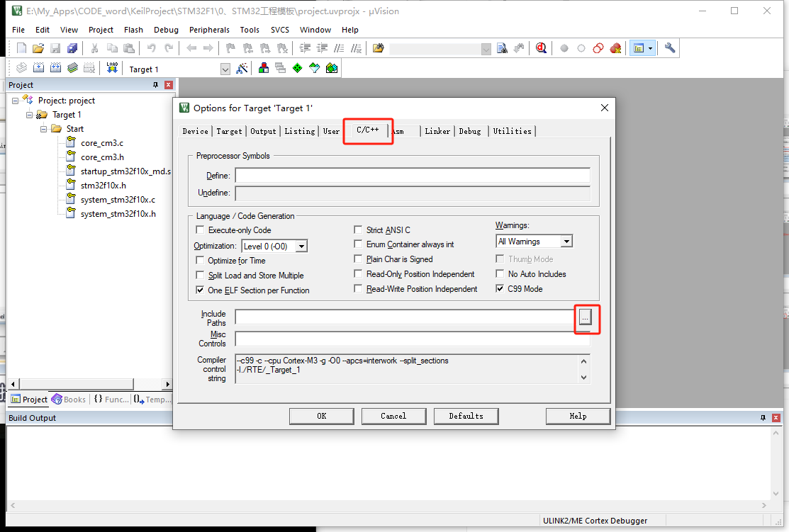Click the New file toolbar icon

(21, 48)
